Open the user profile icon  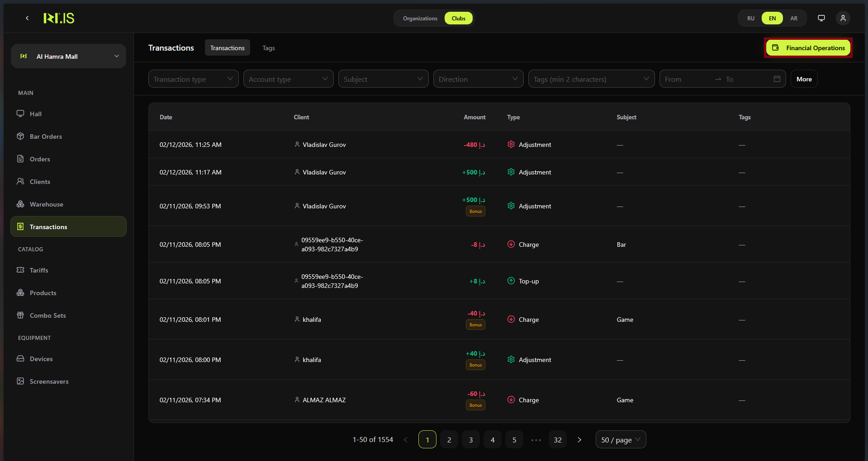pyautogui.click(x=843, y=18)
